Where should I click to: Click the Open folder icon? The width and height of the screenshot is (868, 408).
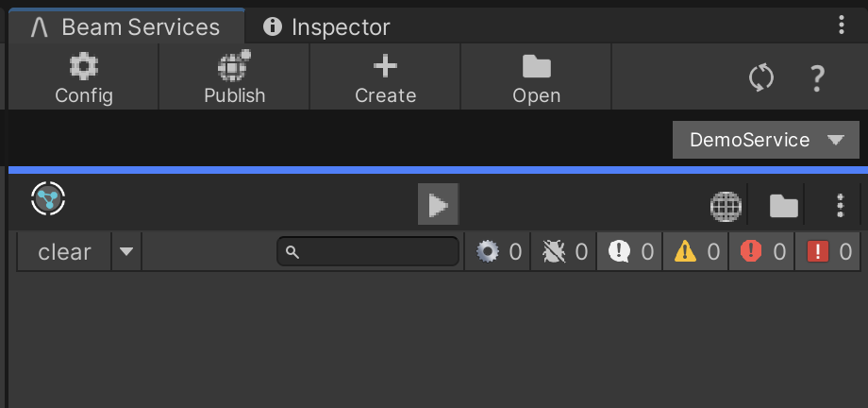click(536, 78)
